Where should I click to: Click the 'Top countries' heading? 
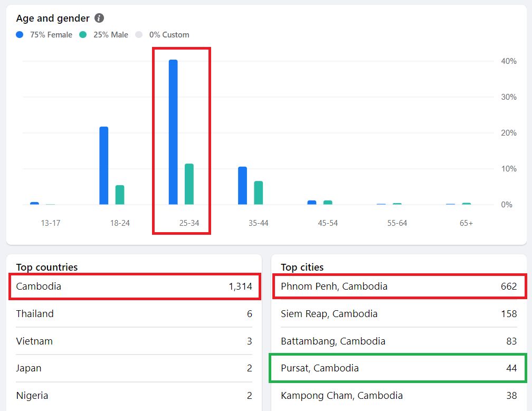47,267
